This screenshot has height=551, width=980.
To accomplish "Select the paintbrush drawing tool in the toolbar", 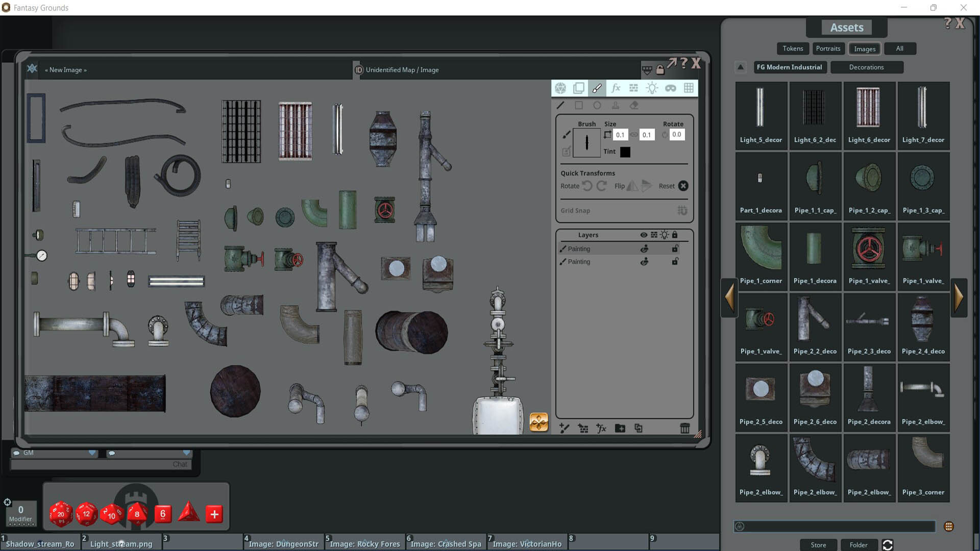I will click(x=597, y=88).
